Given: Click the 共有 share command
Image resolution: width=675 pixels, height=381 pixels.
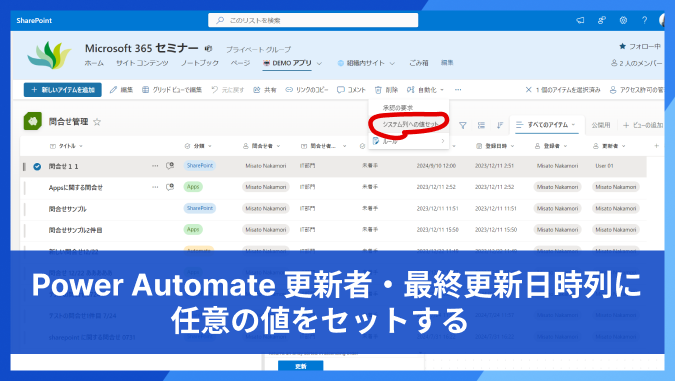Looking at the screenshot, I should click(265, 90).
